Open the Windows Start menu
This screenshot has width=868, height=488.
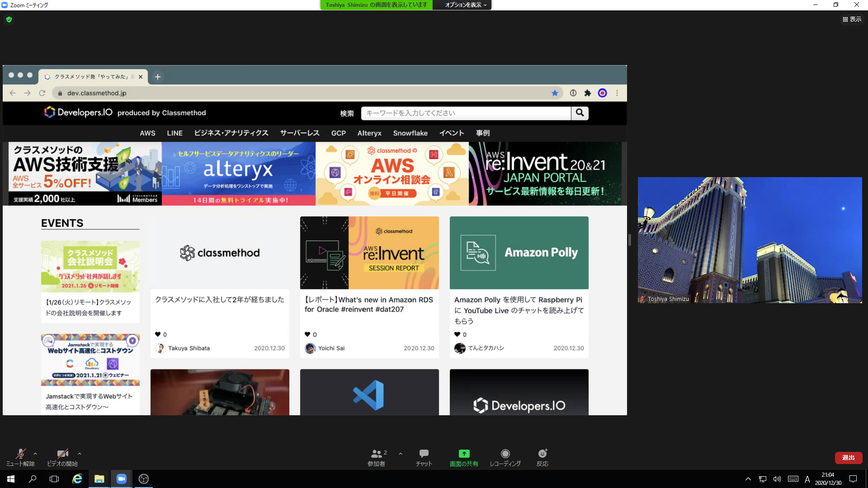click(11, 479)
